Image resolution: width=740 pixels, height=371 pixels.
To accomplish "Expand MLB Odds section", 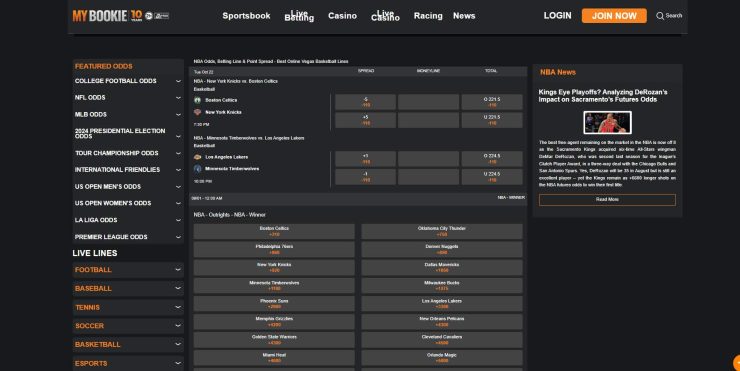I will coord(128,115).
